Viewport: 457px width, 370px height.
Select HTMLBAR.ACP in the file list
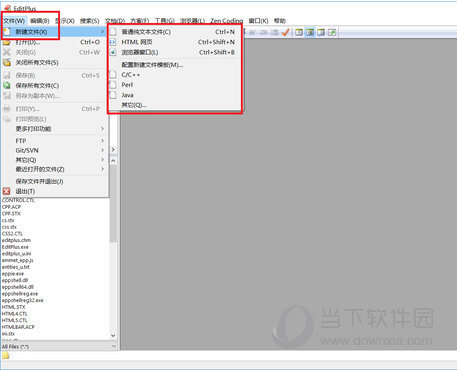18,327
